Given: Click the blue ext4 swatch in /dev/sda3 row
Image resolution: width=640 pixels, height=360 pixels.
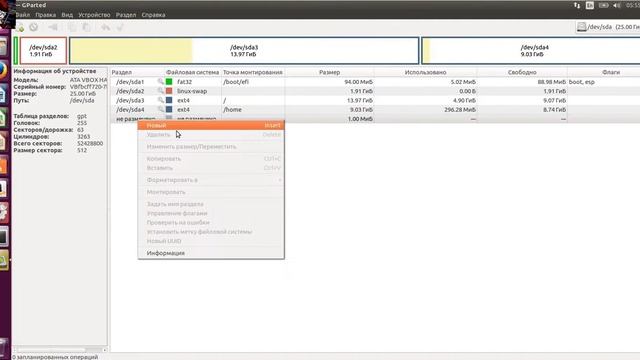Looking at the screenshot, I should coord(169,100).
